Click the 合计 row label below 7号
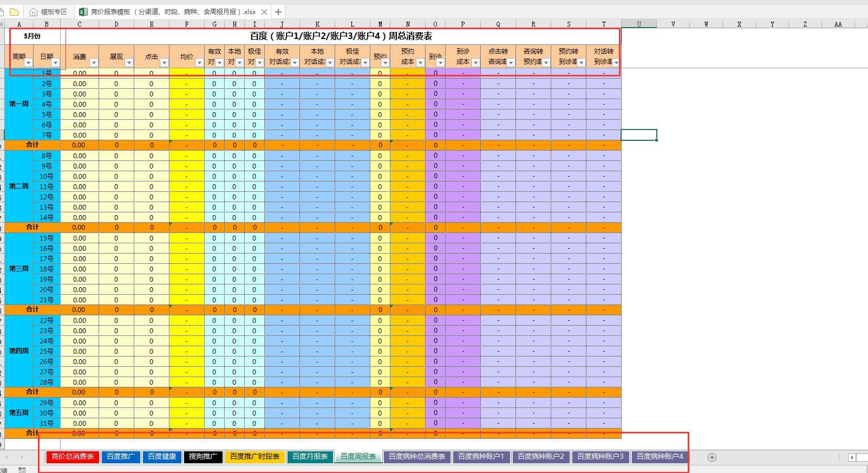The image size is (868, 473). click(32, 145)
